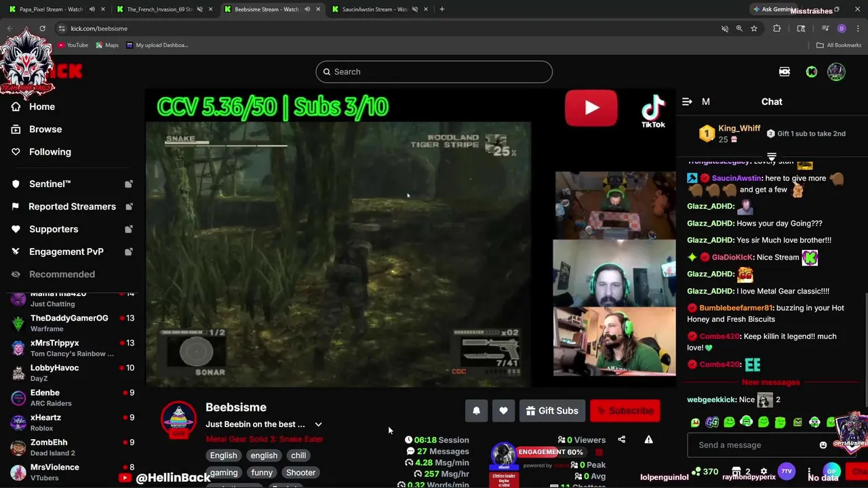The image size is (868, 488).
Task: Bookmark this page with star icon
Action: [x=753, y=28]
